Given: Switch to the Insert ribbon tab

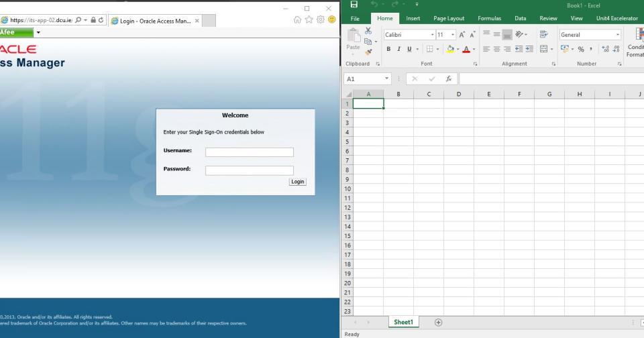Looking at the screenshot, I should pyautogui.click(x=413, y=19).
